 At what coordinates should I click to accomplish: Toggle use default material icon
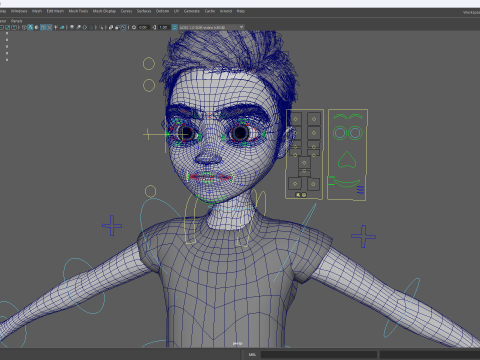(x=36, y=27)
